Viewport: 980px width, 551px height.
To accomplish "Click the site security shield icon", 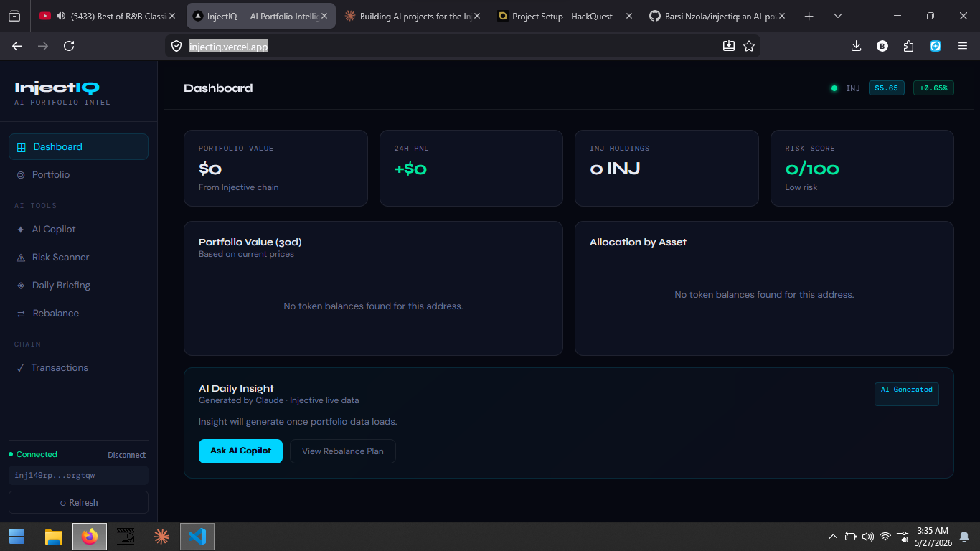I will pyautogui.click(x=176, y=46).
